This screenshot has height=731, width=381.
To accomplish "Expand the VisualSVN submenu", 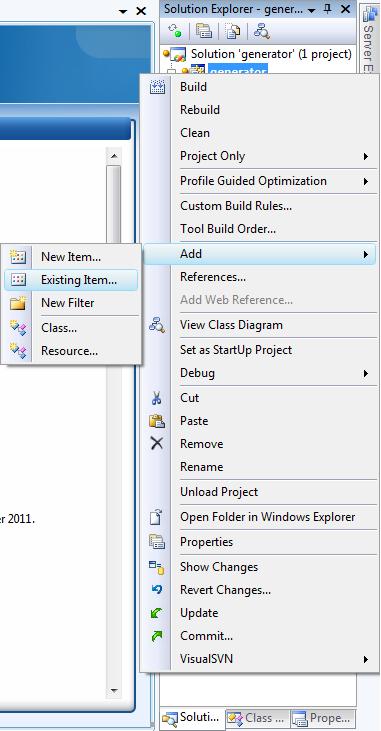I will (x=366, y=659).
